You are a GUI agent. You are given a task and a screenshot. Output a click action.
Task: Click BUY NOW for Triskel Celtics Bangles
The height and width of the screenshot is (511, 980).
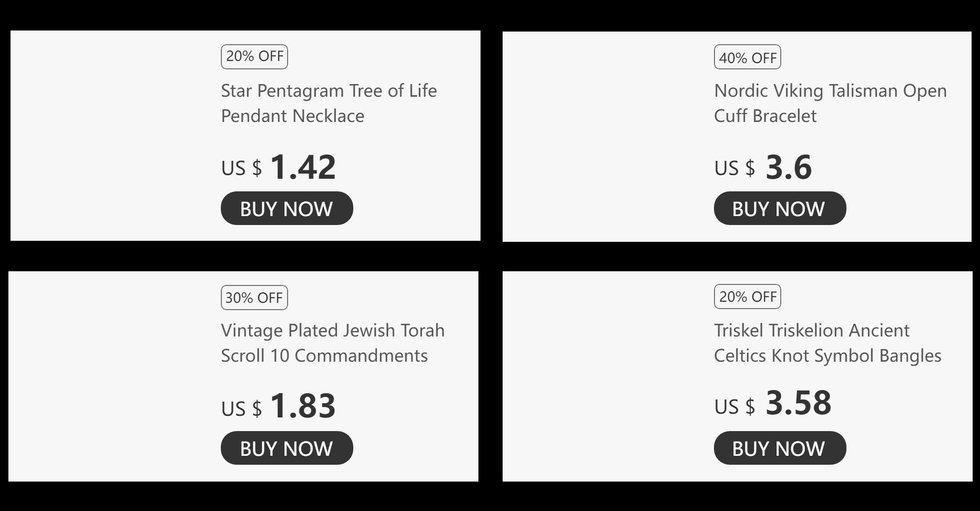pyautogui.click(x=780, y=448)
